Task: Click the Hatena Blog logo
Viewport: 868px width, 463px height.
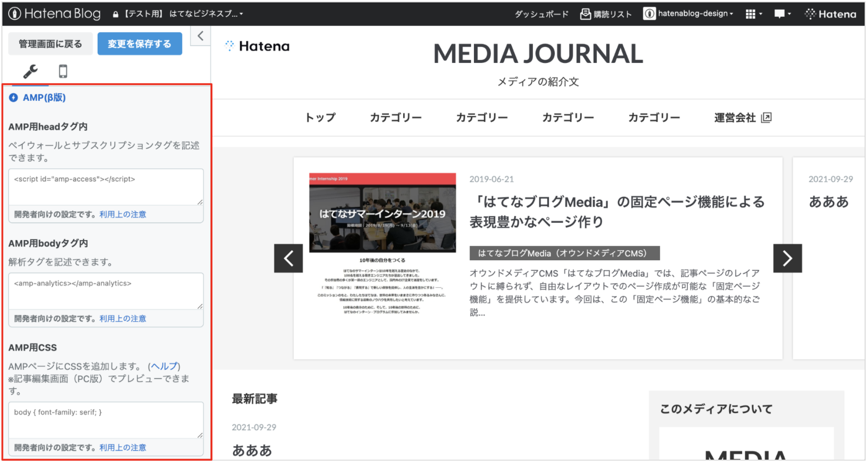Action: 55,14
